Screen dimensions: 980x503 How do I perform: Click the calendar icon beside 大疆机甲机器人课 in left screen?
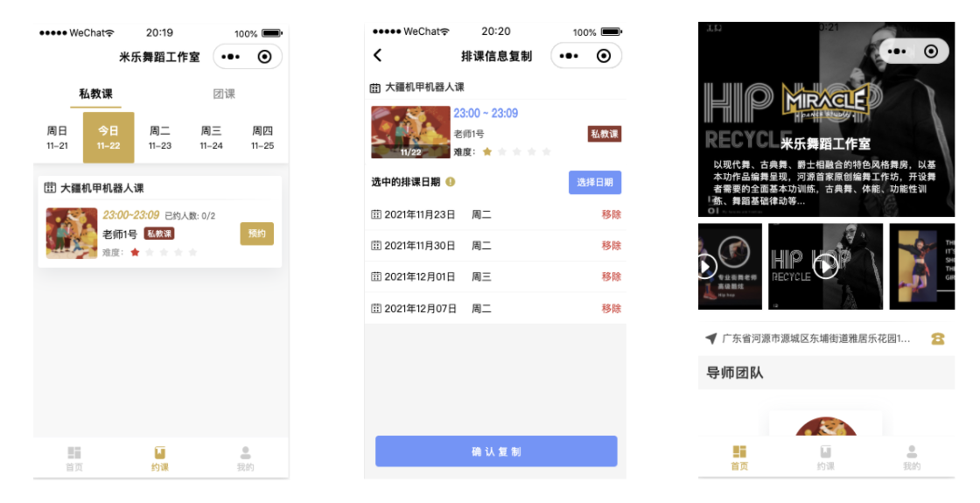50,187
